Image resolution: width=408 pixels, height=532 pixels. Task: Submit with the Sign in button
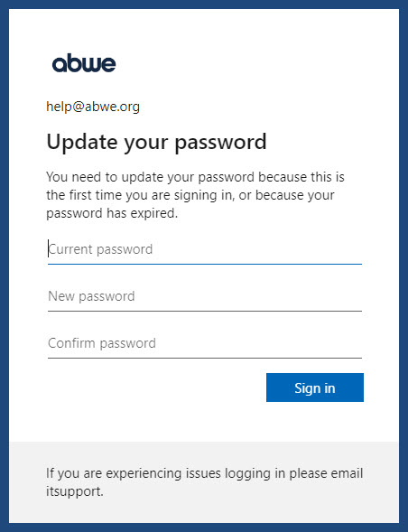[315, 387]
